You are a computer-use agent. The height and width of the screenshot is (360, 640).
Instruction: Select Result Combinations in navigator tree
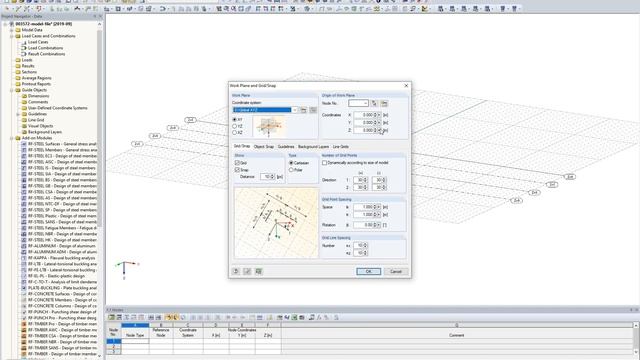(46, 54)
